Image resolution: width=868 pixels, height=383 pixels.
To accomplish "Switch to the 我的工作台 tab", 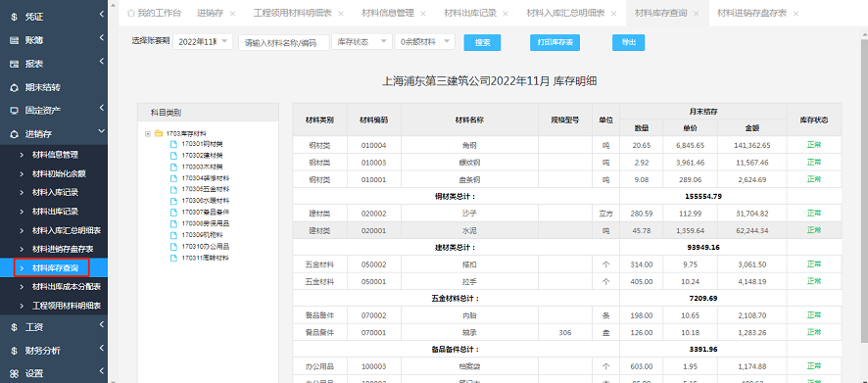I will point(155,14).
